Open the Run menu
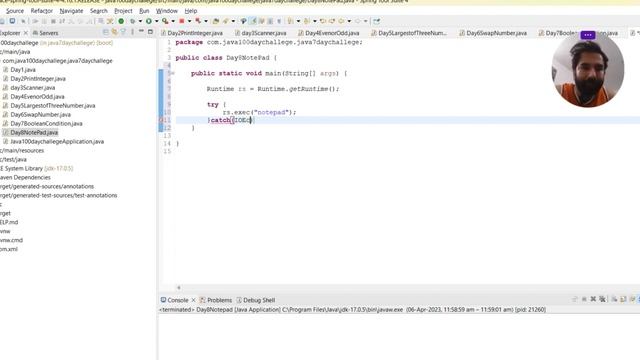Image resolution: width=640 pixels, height=360 pixels. click(x=144, y=11)
